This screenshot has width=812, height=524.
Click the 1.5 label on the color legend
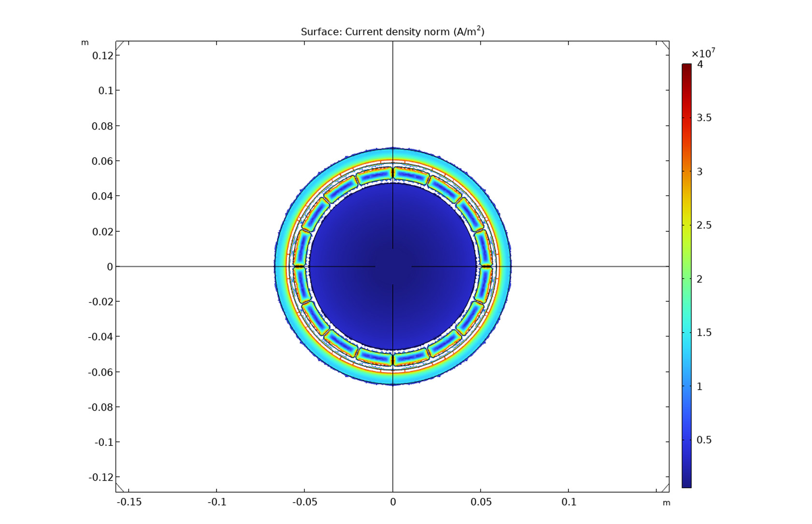click(x=704, y=332)
